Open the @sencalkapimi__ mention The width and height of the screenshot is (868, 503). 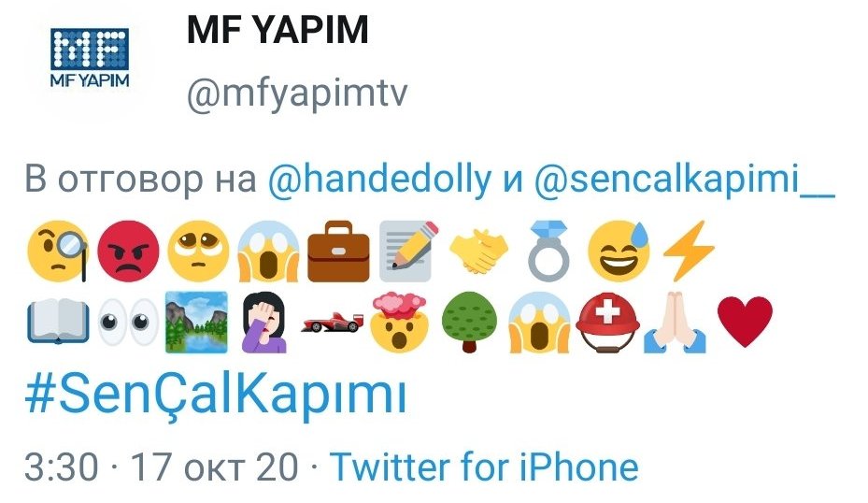pos(684,179)
